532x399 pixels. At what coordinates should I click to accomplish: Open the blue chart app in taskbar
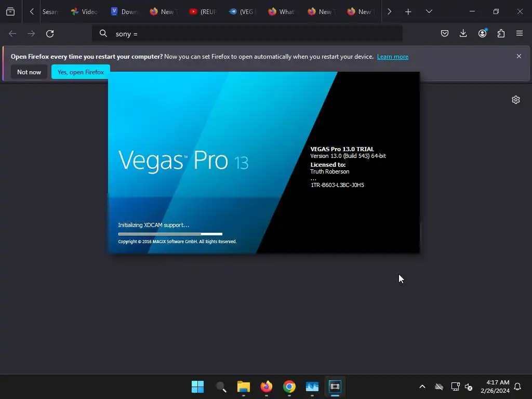[x=312, y=387]
